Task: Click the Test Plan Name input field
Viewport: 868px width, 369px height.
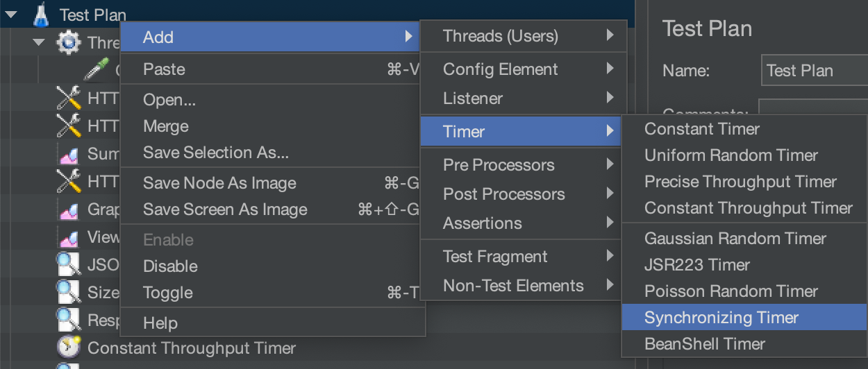Action: click(814, 71)
